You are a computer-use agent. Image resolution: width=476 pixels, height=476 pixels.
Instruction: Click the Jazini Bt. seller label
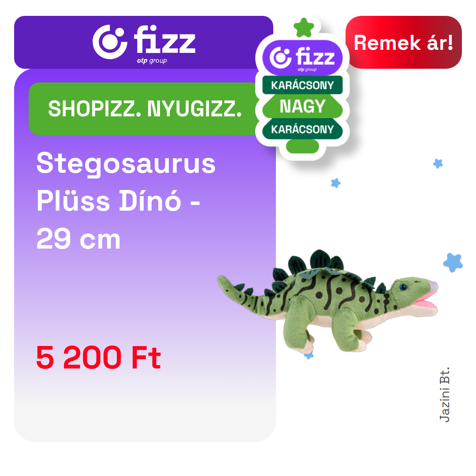pos(444,394)
